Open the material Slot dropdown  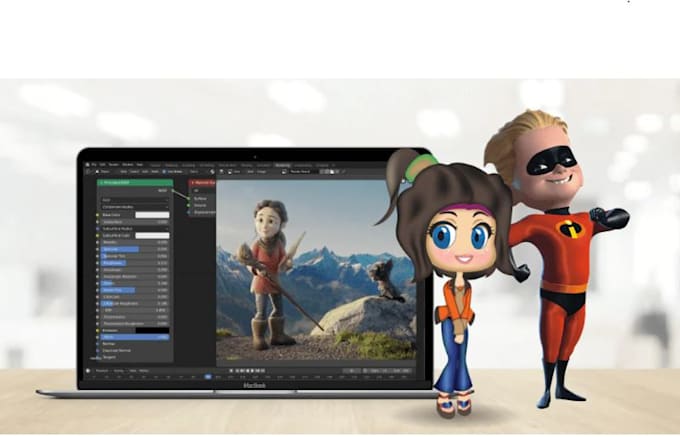click(x=196, y=172)
